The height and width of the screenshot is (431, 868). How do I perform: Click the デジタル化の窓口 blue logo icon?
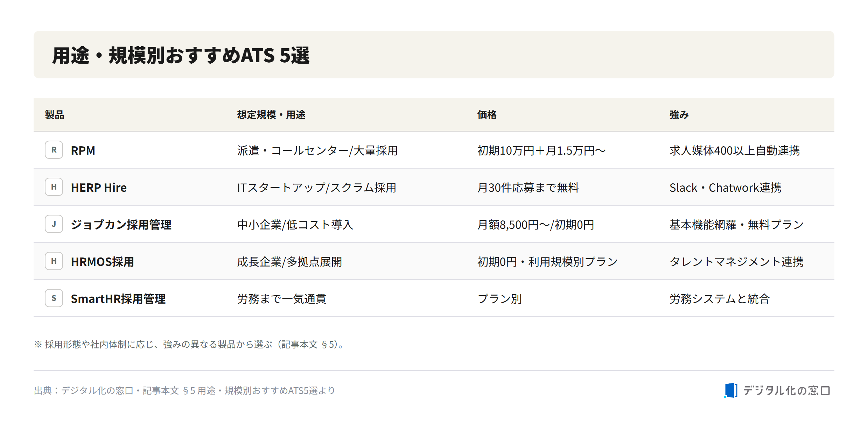731,390
